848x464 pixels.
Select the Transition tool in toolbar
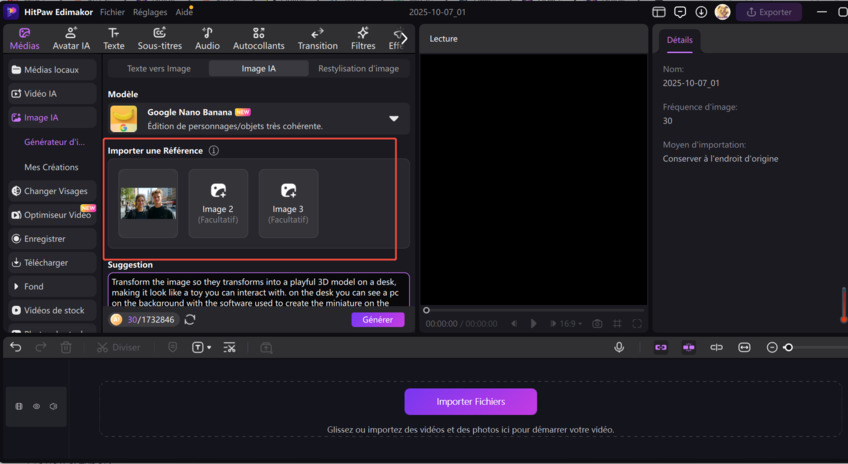tap(317, 39)
